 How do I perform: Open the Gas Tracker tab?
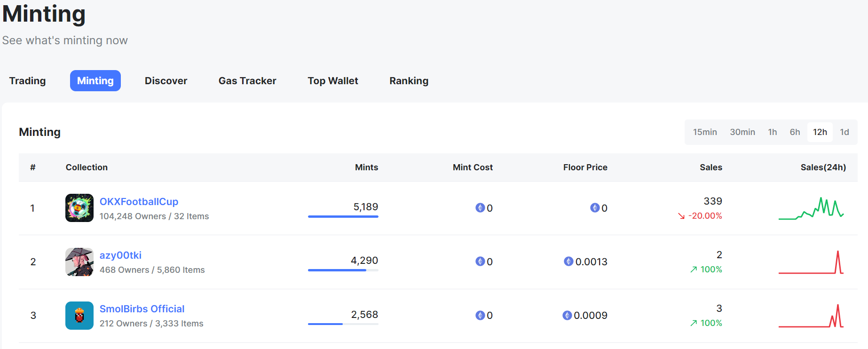tap(247, 81)
